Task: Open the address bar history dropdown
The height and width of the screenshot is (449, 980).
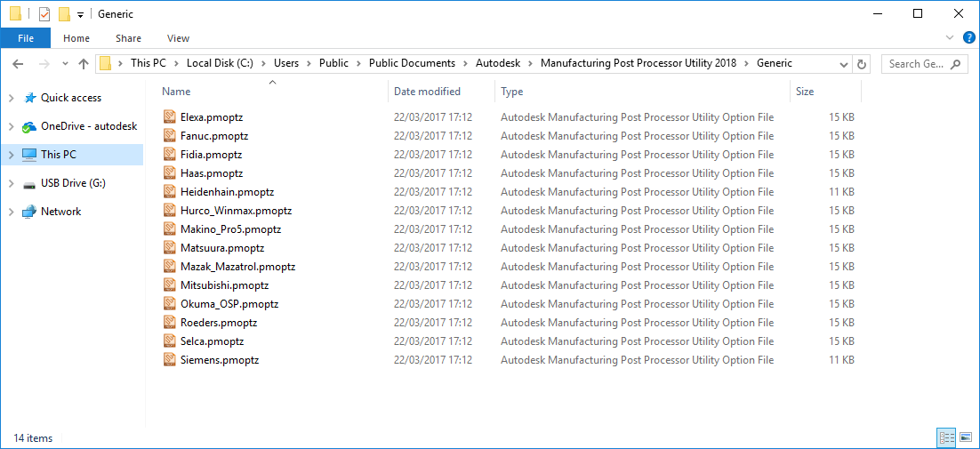Action: click(x=844, y=64)
